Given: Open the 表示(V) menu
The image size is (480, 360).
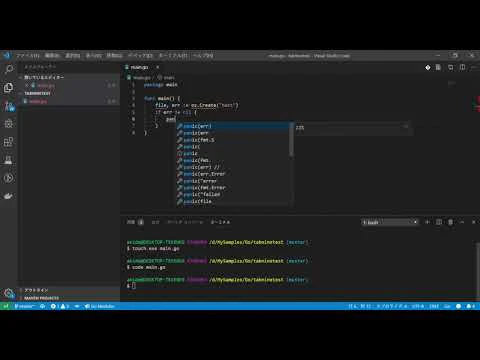Looking at the screenshot, I should 93,56.
